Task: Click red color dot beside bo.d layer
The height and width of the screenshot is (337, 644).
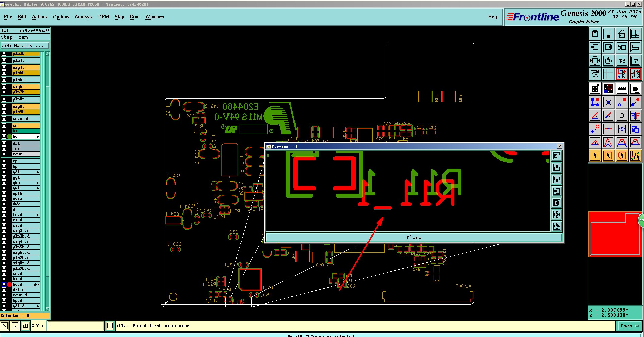Action: 9,284
